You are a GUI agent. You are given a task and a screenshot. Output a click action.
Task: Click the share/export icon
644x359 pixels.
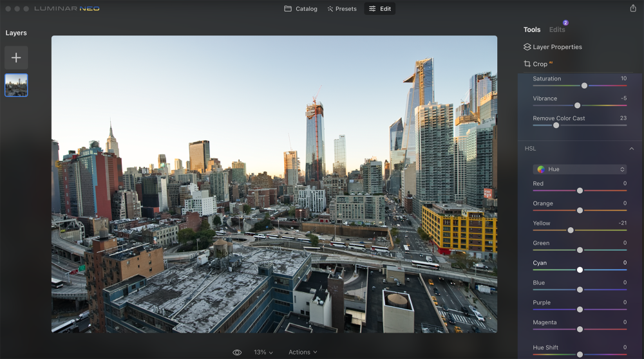click(x=633, y=8)
